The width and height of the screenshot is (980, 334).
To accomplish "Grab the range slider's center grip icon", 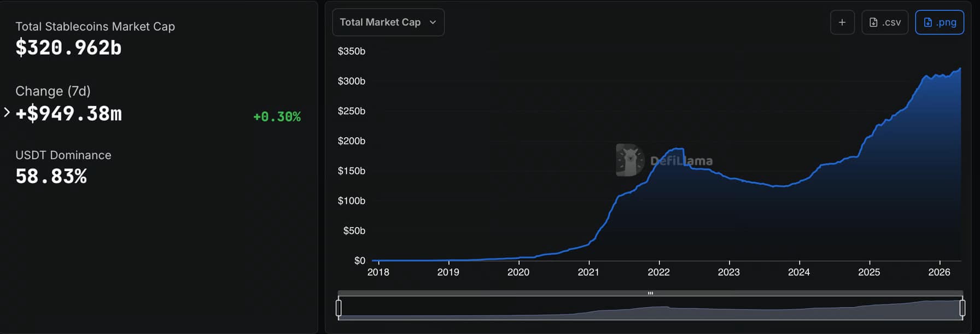I will pos(650,294).
